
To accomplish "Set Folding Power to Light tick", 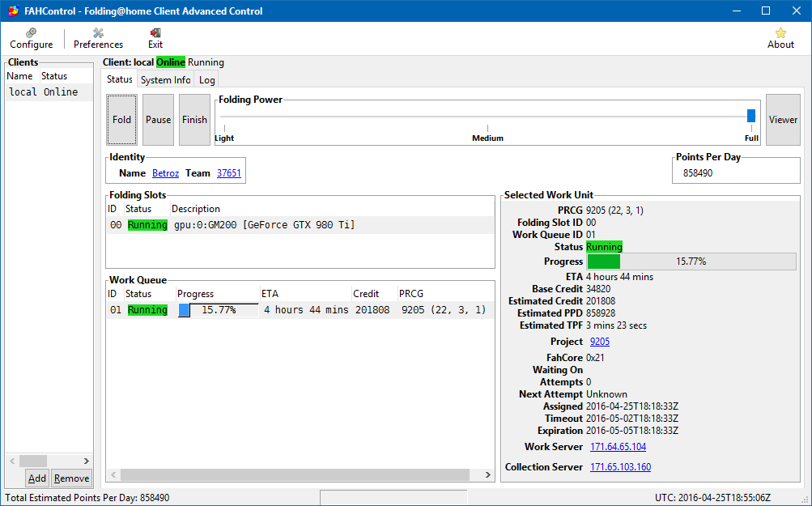I will tap(224, 127).
